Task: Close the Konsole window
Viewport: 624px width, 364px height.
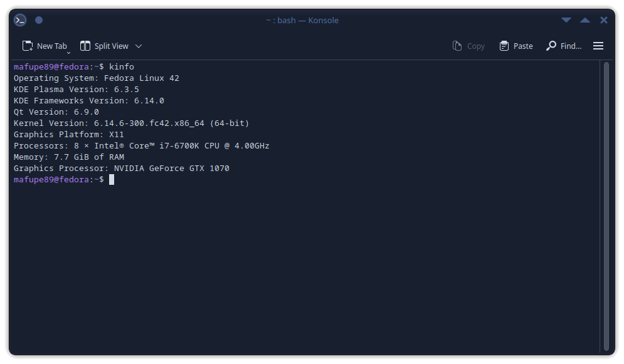Action: (604, 20)
